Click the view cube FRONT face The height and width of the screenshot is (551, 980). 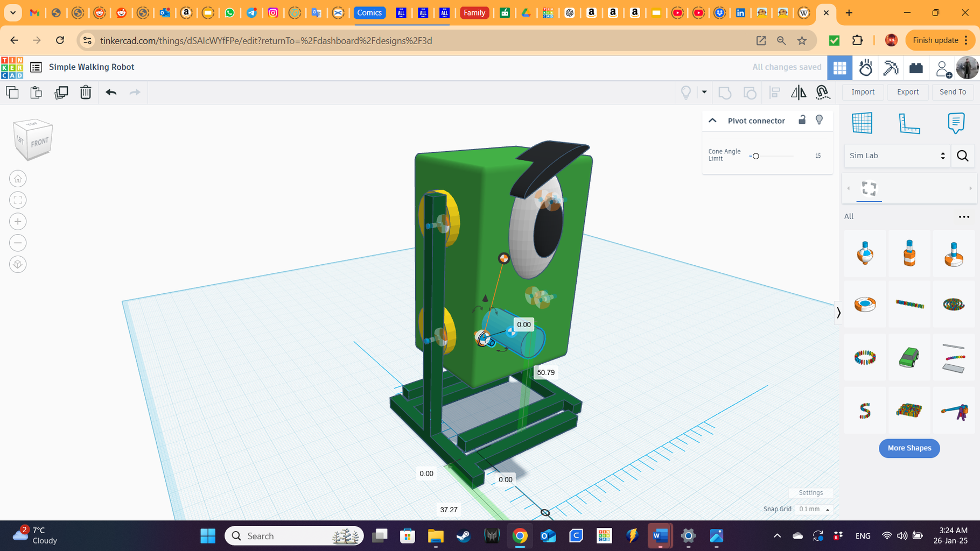click(x=39, y=143)
